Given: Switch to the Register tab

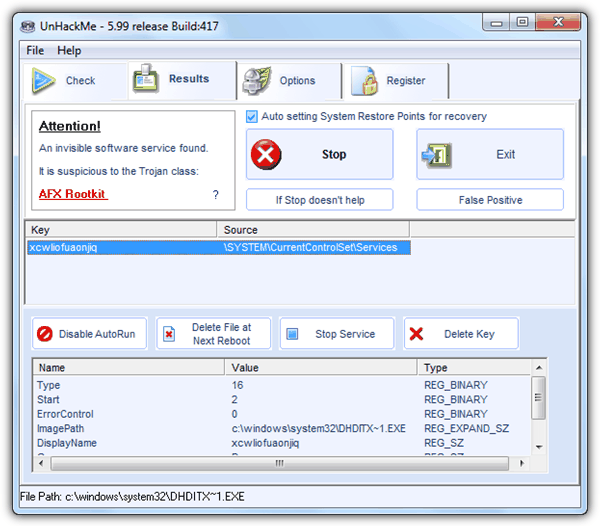Looking at the screenshot, I should [396, 81].
